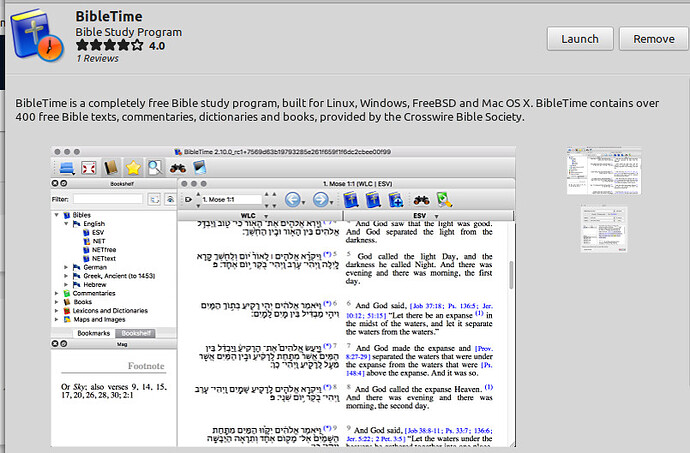Click the Maps and Images icon
Viewport: 690px width, 453px height.
[67, 319]
